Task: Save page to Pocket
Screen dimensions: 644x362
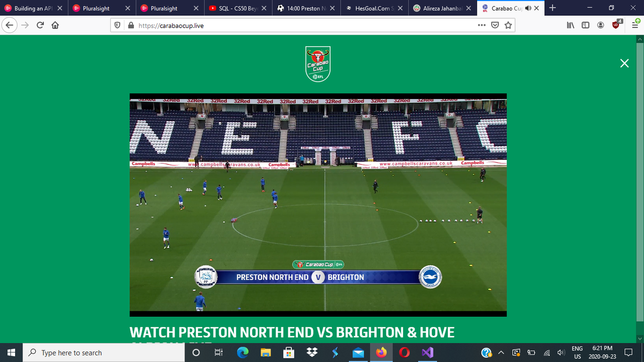Action: coord(495,25)
